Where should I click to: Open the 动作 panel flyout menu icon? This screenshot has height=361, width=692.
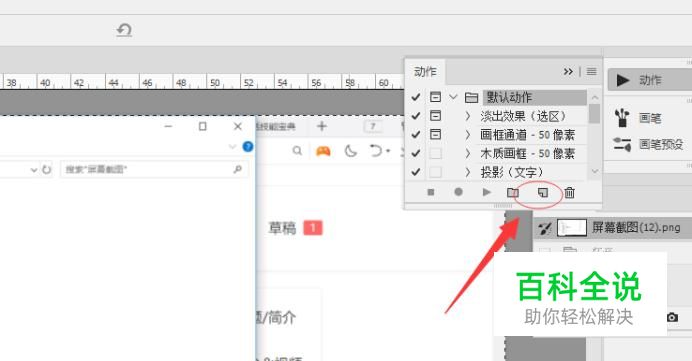tap(591, 71)
